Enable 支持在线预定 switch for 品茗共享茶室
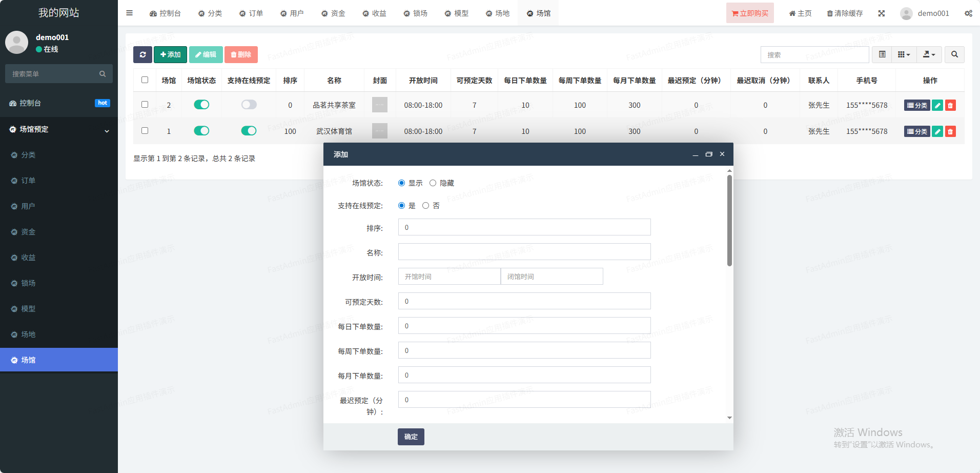The image size is (980, 473). pyautogui.click(x=249, y=105)
